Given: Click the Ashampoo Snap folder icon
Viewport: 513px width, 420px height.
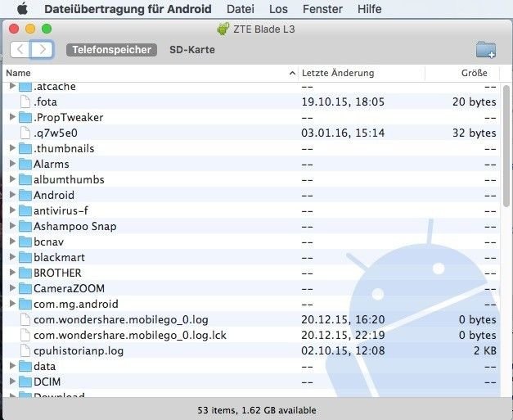Looking at the screenshot, I should (25, 226).
